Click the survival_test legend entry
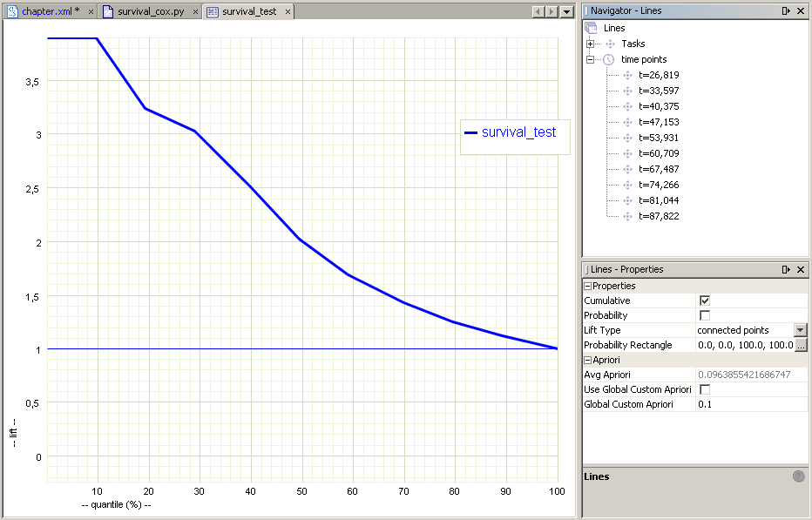 point(511,132)
